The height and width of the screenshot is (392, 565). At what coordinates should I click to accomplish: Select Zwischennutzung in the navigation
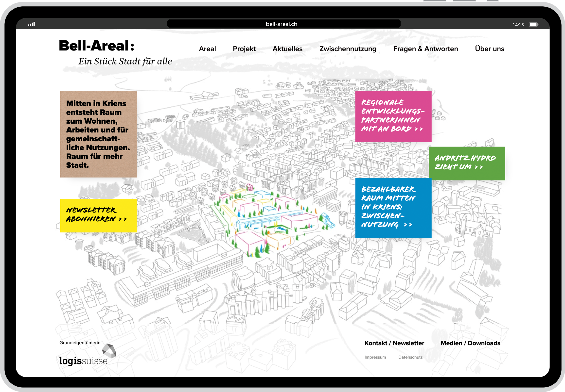coord(348,49)
